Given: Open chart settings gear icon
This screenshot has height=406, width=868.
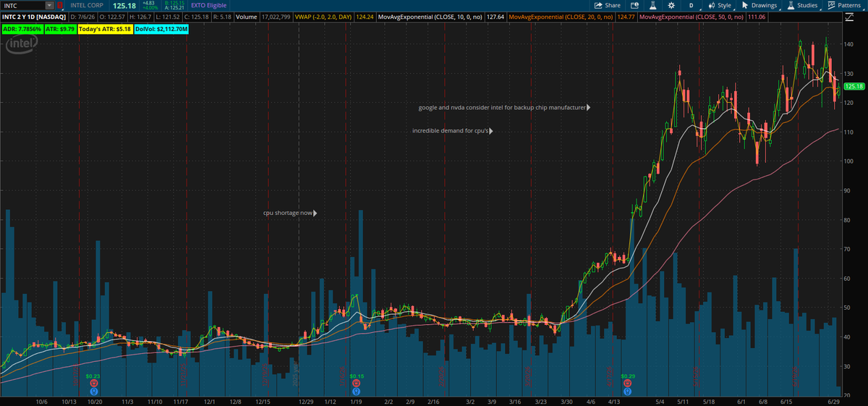Looking at the screenshot, I should click(671, 5).
